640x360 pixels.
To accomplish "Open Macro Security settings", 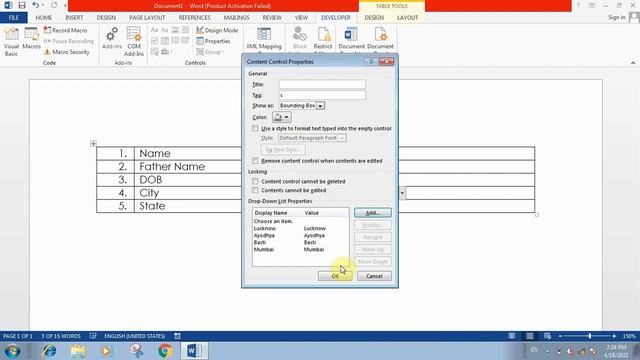I will 66,52.
